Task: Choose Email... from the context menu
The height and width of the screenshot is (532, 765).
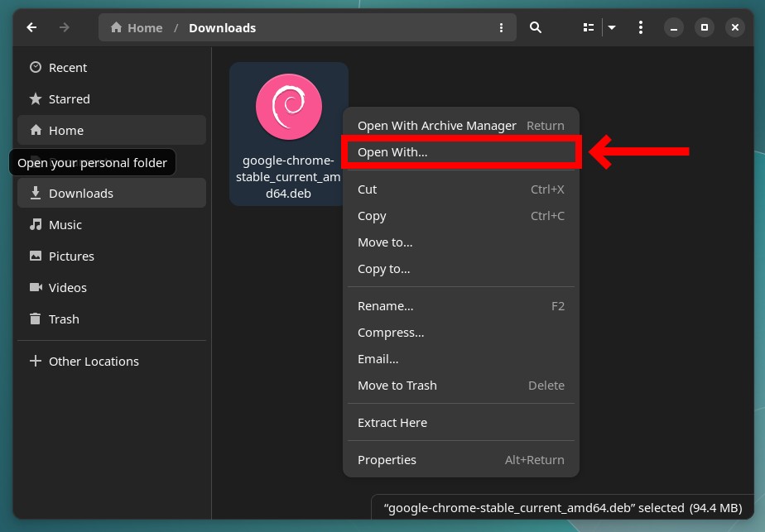Action: point(461,359)
